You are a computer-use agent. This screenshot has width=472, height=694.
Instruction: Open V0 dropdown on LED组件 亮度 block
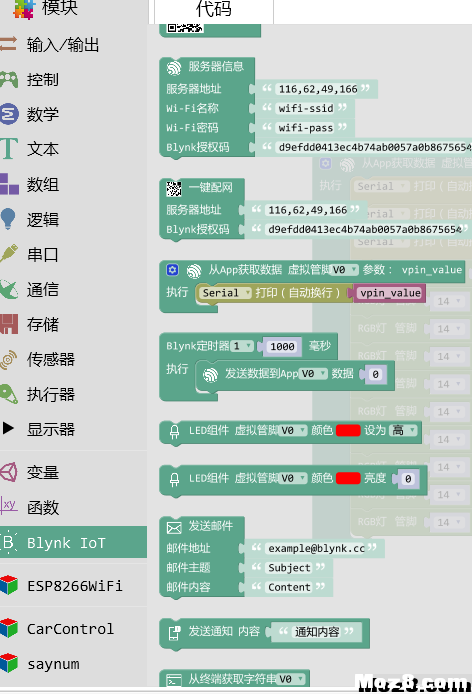click(x=293, y=478)
